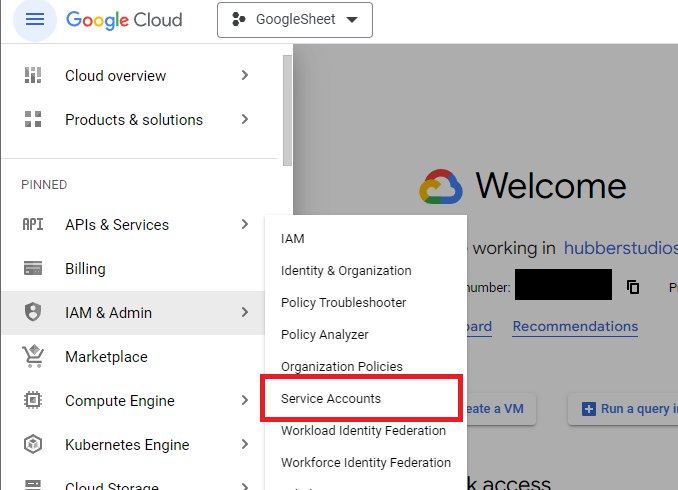Screen dimensions: 678x490
Task: Select IAM in the submenu
Action: click(x=366, y=239)
